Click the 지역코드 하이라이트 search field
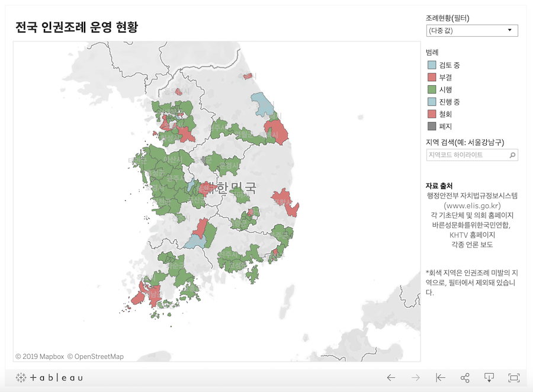533x392 pixels. [465, 155]
